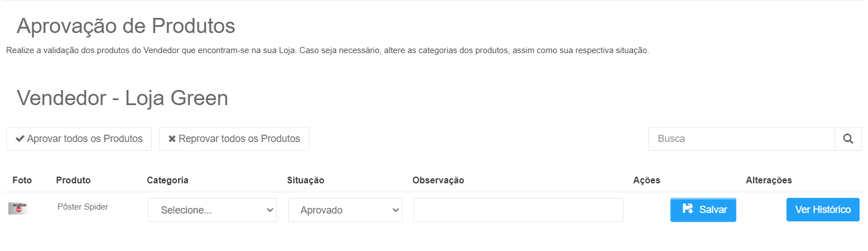868x251 pixels.
Task: Reject all products with Reprovar todos
Action: click(234, 139)
